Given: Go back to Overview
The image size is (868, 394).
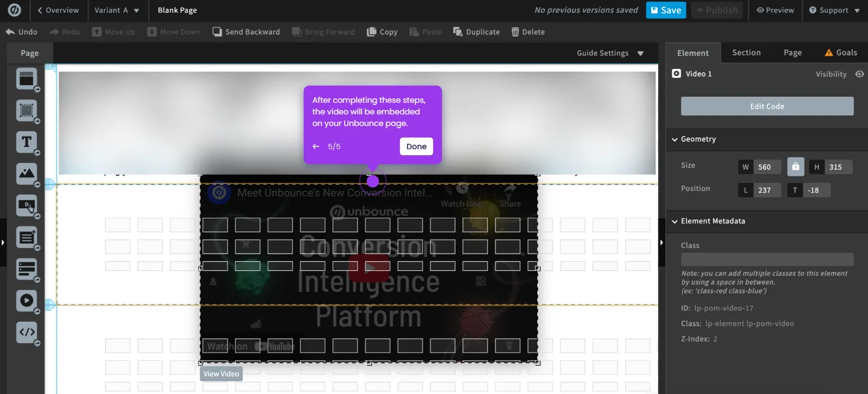Looking at the screenshot, I should [x=58, y=10].
